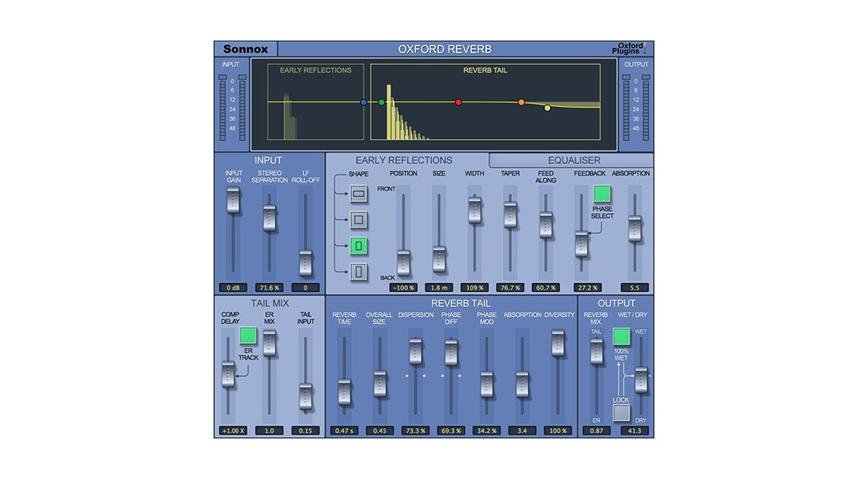
Task: Click the Comp Delay slider handle
Action: 228,375
